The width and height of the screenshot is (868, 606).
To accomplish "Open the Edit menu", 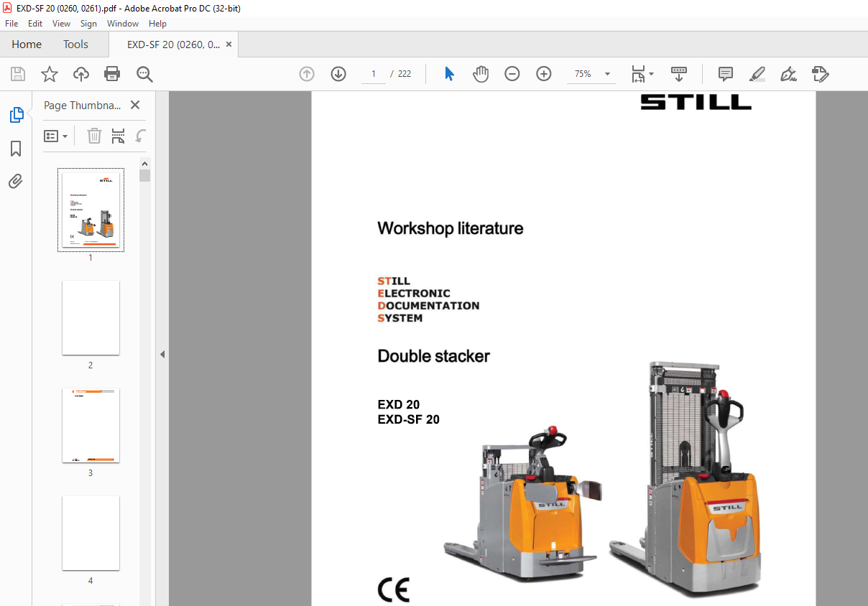I will 35,24.
